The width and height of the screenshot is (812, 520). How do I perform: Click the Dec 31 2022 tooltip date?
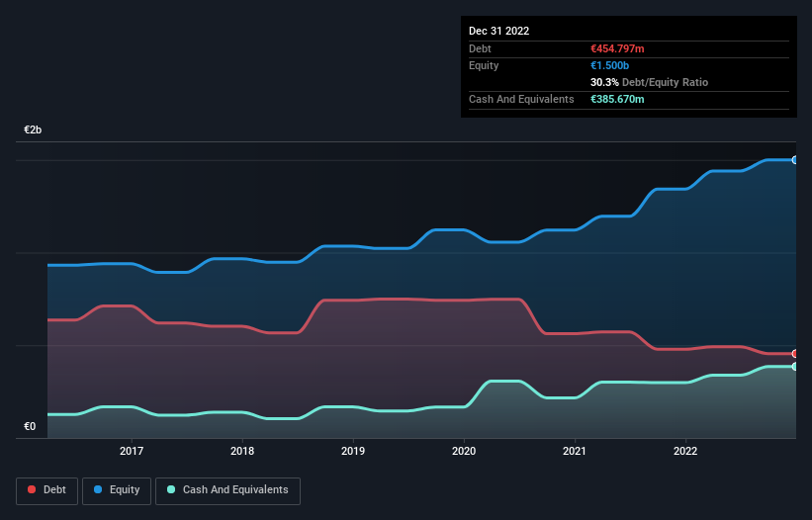point(499,31)
